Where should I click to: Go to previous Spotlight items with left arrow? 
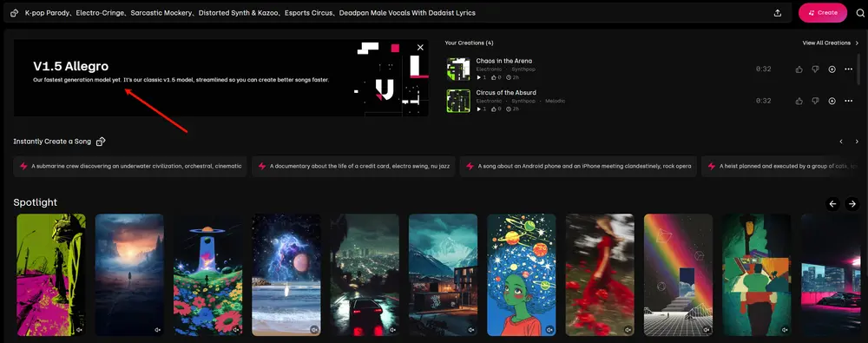pos(832,204)
